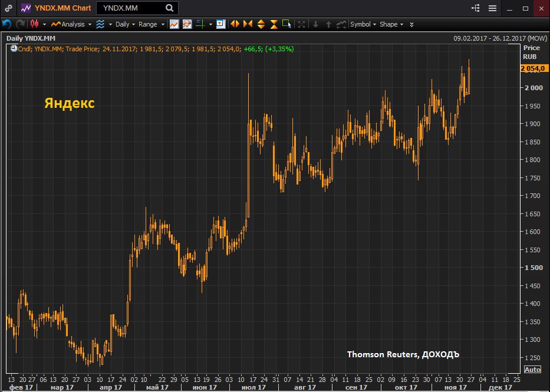
Task: Enable the green crosshair cursor tool
Action: point(200,24)
